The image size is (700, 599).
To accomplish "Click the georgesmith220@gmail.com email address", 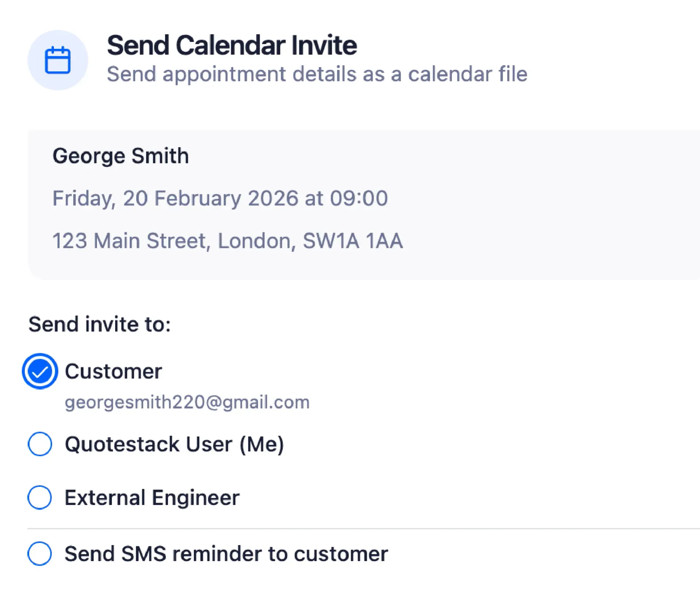I will click(x=187, y=402).
